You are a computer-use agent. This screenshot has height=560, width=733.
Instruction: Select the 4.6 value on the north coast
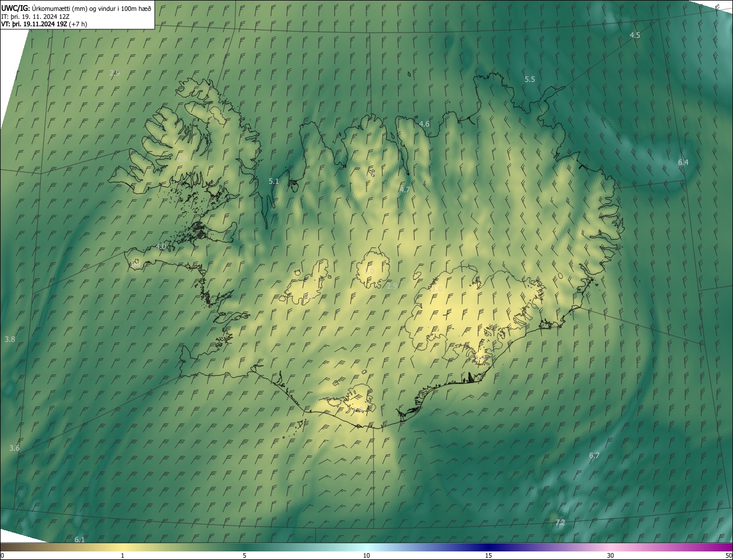[x=424, y=124]
